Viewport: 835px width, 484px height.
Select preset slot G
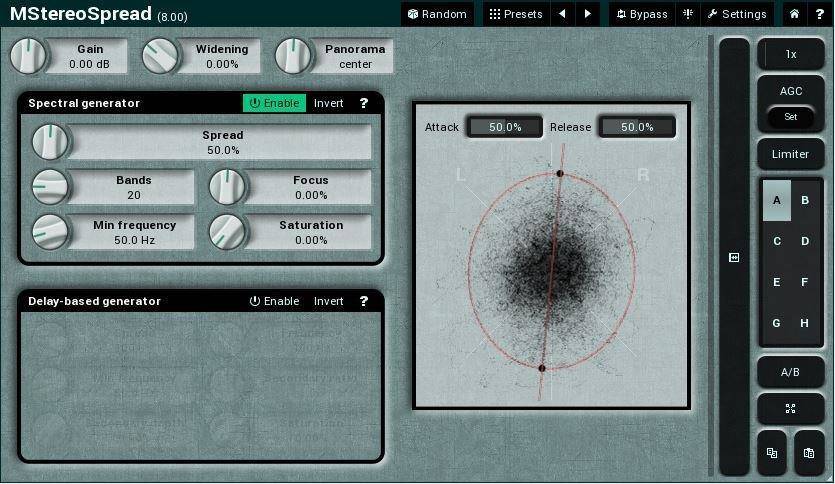click(776, 323)
